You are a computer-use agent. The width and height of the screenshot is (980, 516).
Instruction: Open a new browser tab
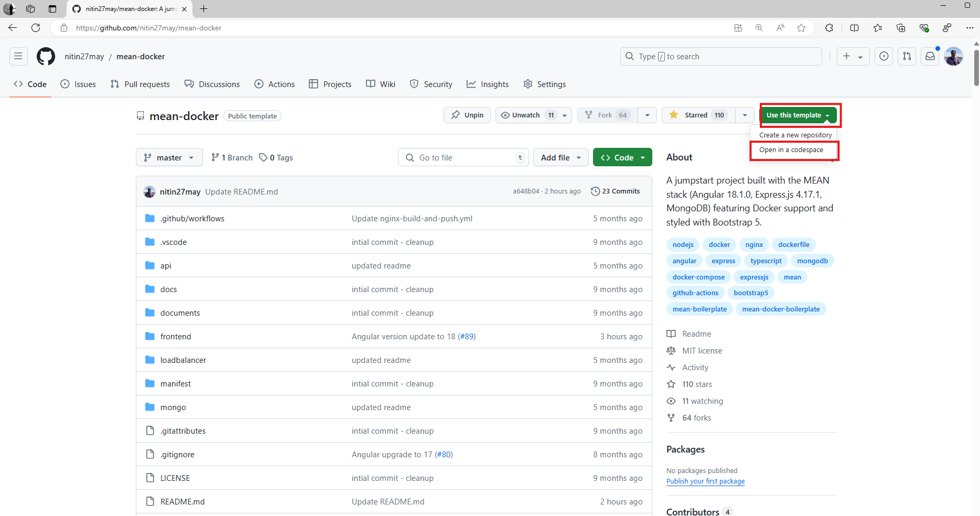[x=204, y=9]
